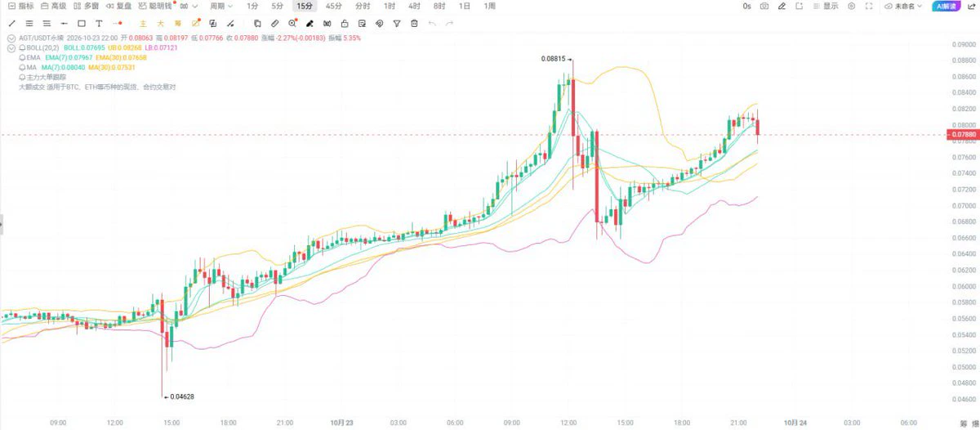Image resolution: width=980 pixels, height=430 pixels.
Task: Select the ruler measurement tool
Action: pyautogui.click(x=274, y=23)
